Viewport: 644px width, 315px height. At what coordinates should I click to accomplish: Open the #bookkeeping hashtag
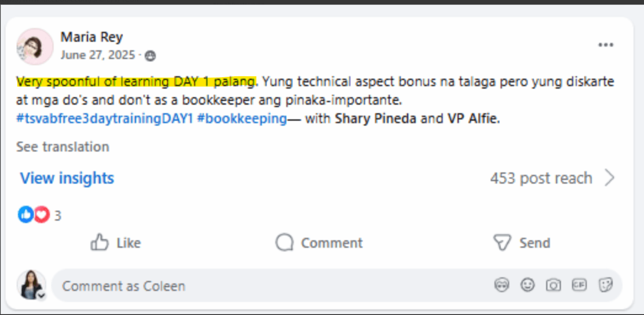[x=242, y=119]
